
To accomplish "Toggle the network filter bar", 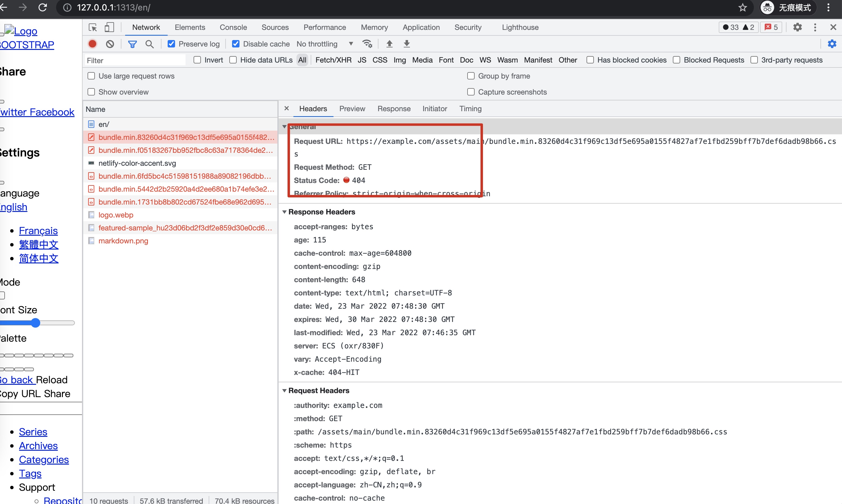I will [132, 44].
